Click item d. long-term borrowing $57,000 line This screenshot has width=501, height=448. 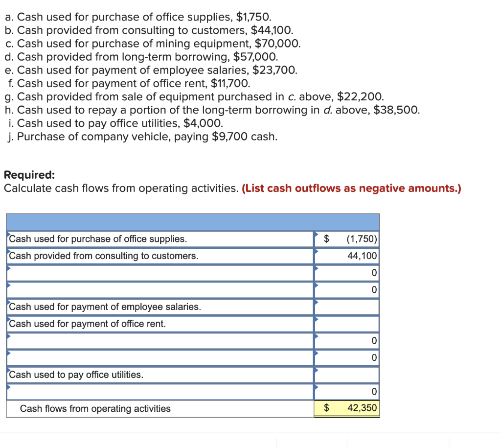click(141, 57)
